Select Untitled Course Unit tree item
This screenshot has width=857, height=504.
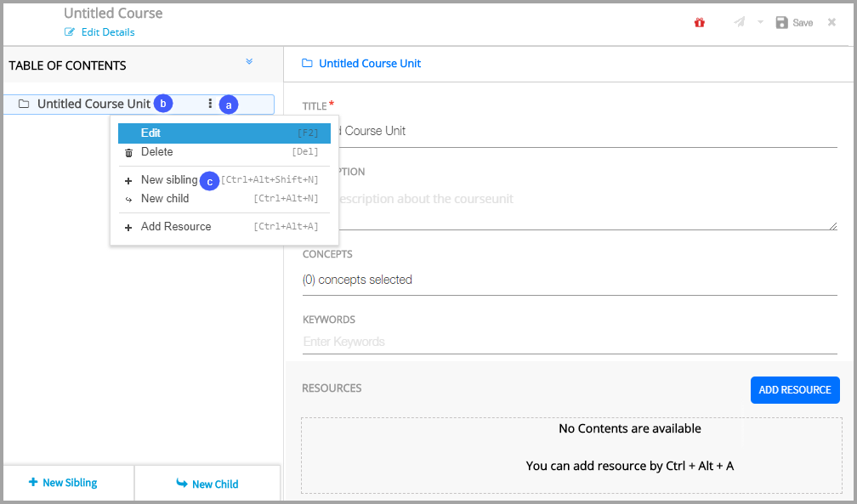[x=94, y=104]
